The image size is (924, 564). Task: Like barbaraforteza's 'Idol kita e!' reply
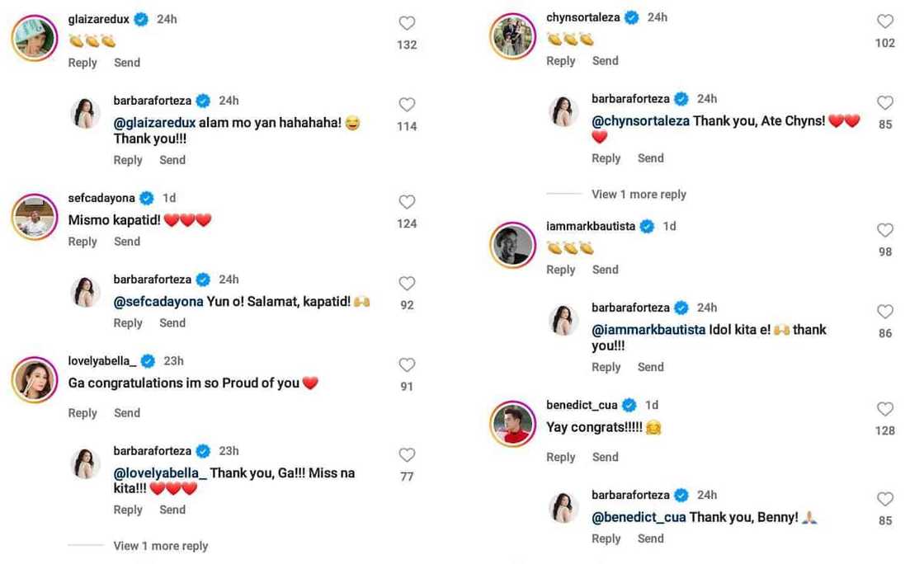tap(885, 312)
